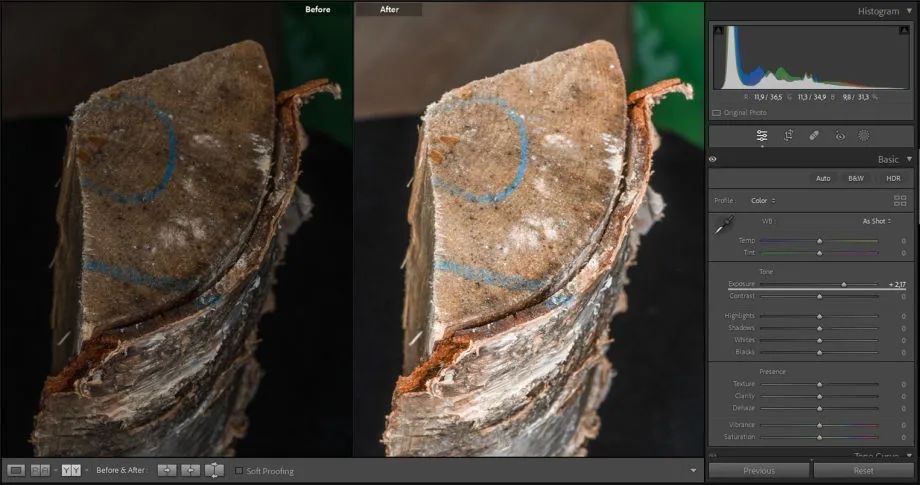Collapse the Histogram panel

[909, 11]
